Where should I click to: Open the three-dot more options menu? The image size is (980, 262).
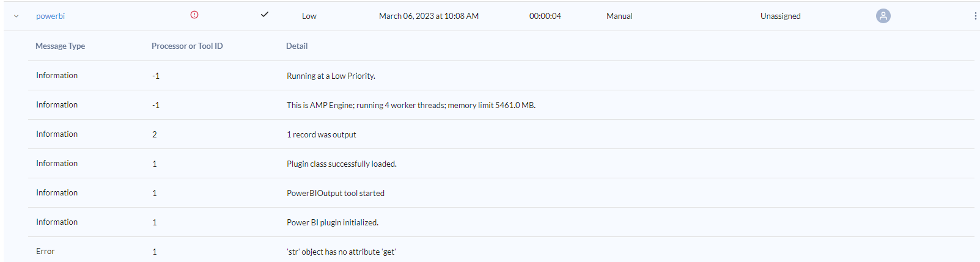click(x=975, y=16)
